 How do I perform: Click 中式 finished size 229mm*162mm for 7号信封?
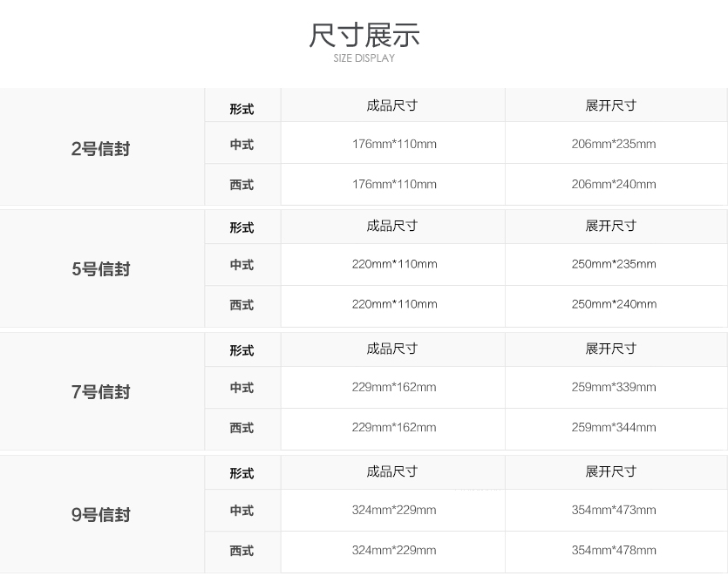[394, 387]
